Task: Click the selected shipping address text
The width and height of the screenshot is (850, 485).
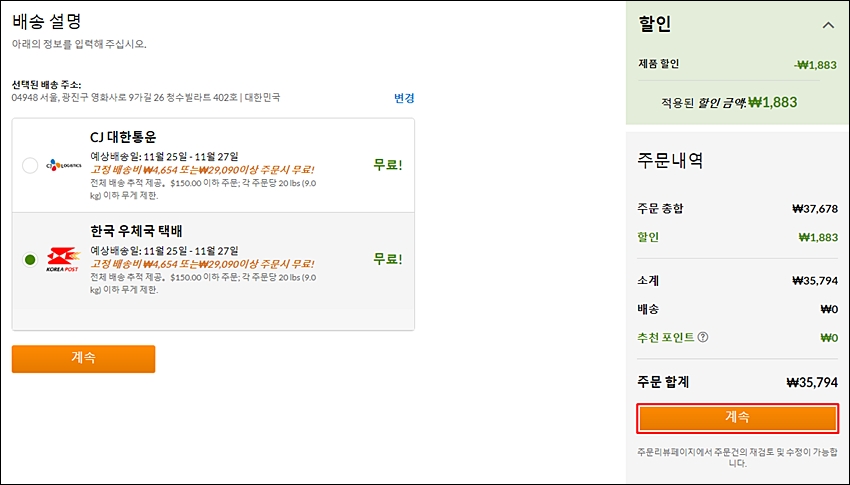Action: 146,98
